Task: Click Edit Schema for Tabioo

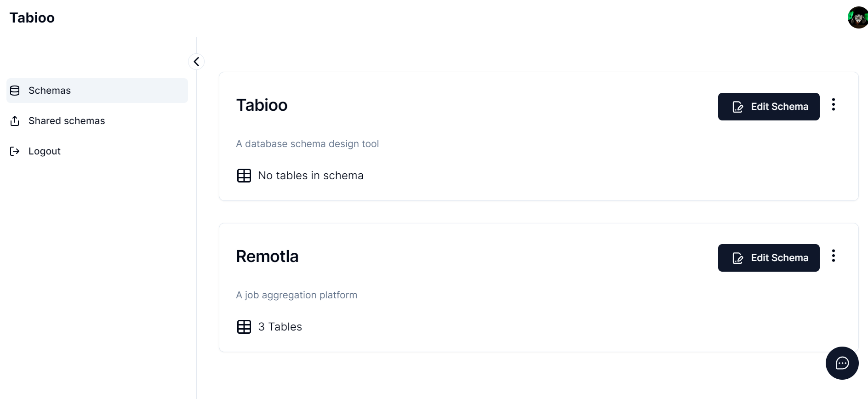Action: click(769, 107)
